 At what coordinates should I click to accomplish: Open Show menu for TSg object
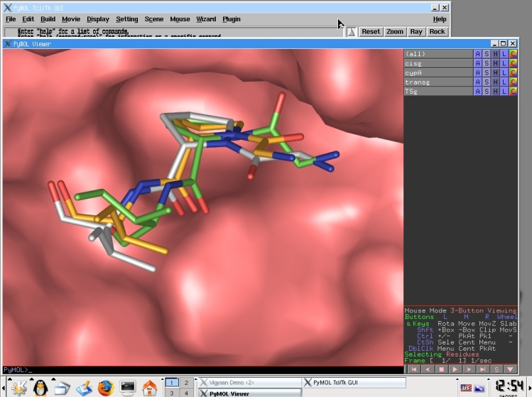[x=487, y=91]
